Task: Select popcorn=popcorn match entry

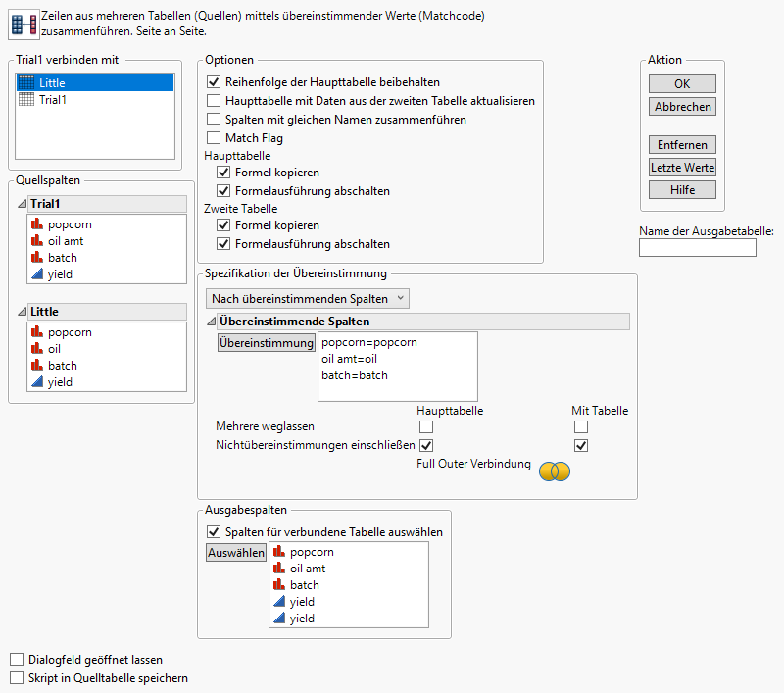Action: pyautogui.click(x=369, y=342)
